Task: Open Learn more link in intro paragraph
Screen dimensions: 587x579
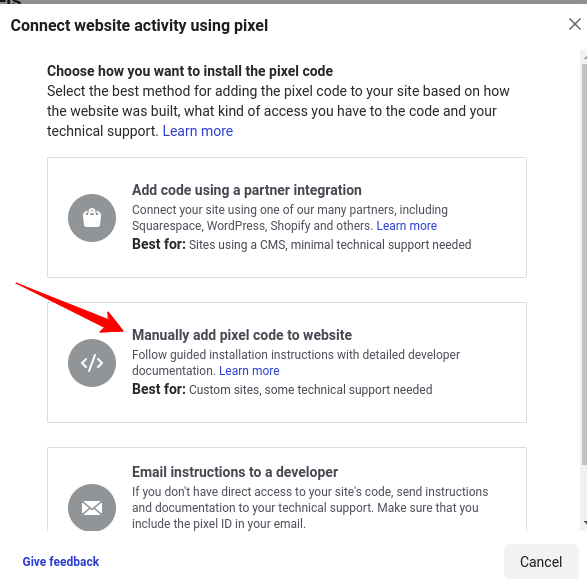Action: tap(198, 131)
